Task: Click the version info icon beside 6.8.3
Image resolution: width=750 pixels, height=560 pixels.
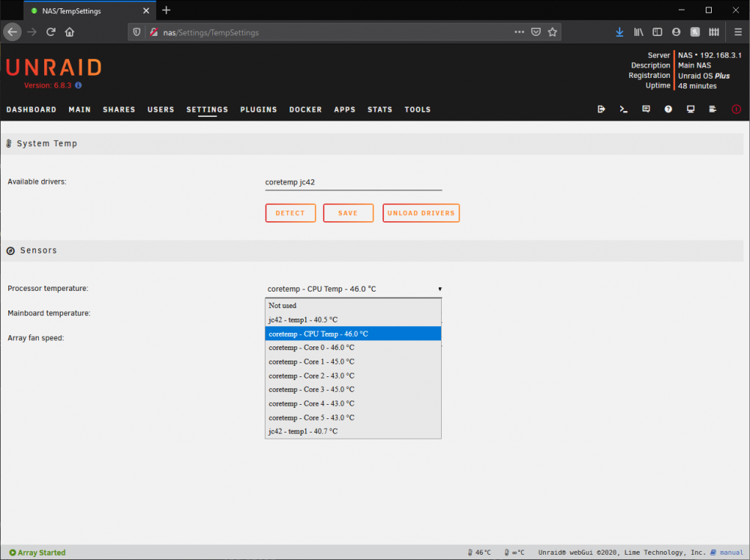Action: pos(79,85)
